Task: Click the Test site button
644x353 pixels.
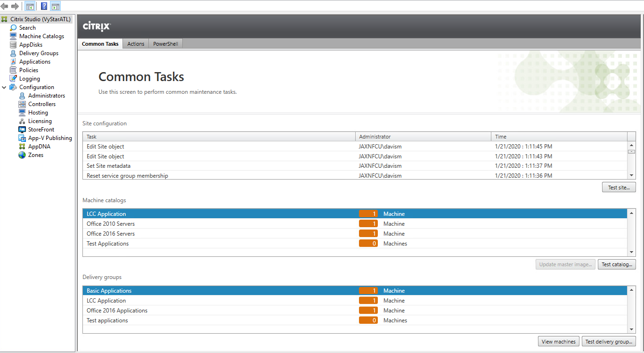Action: pos(619,188)
